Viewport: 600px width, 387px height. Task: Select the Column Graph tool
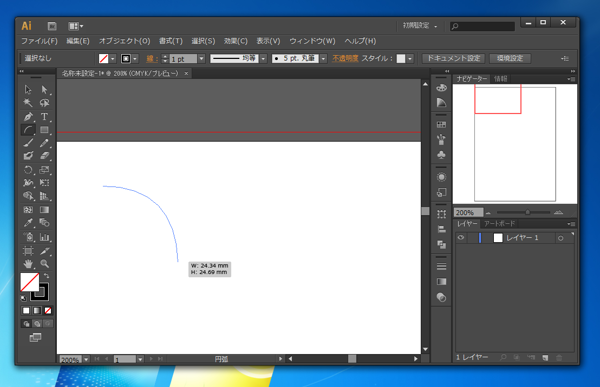coord(44,237)
